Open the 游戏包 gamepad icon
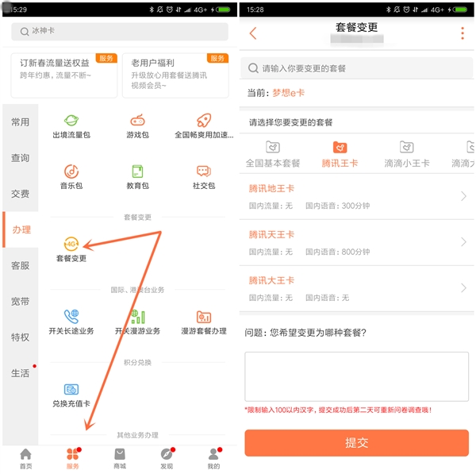 [137, 121]
